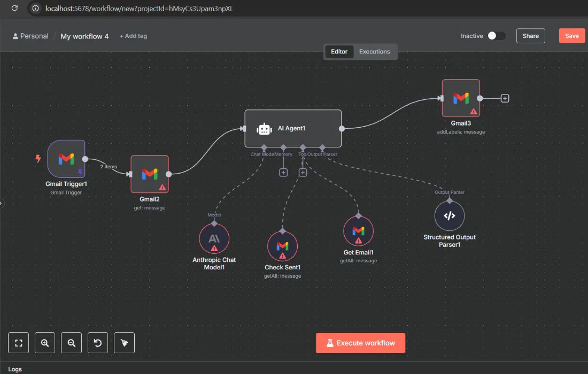
Task: Open the Anthropic Chat Model1 node
Action: click(214, 239)
